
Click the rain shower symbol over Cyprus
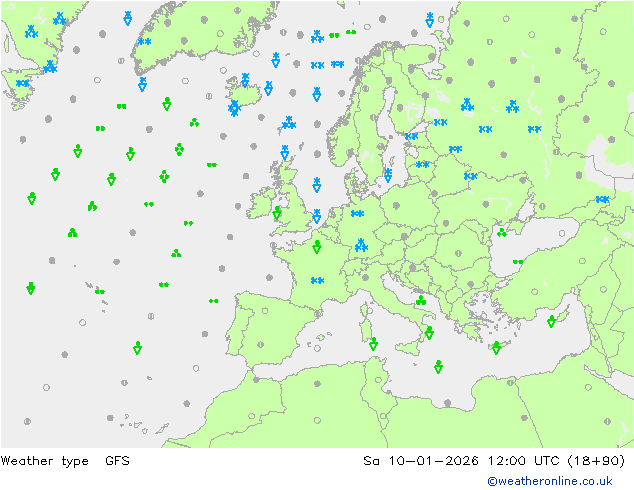551,321
